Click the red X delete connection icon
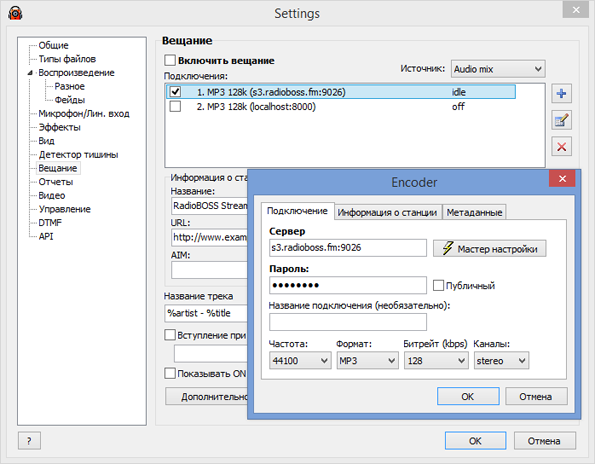This screenshot has height=464, width=595. pos(561,147)
